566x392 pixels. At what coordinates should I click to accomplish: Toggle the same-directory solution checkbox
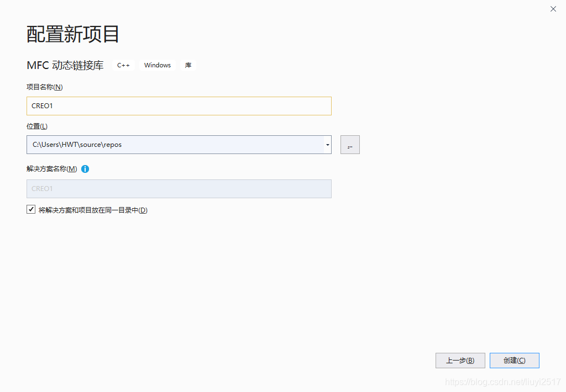coord(31,209)
